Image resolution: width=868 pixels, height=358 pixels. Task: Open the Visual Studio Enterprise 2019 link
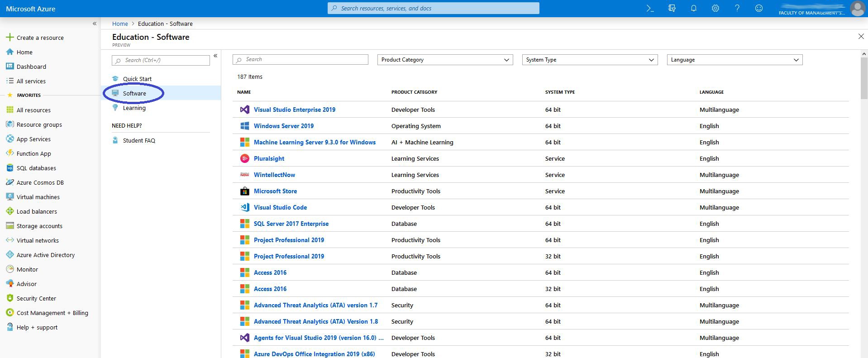pos(294,110)
